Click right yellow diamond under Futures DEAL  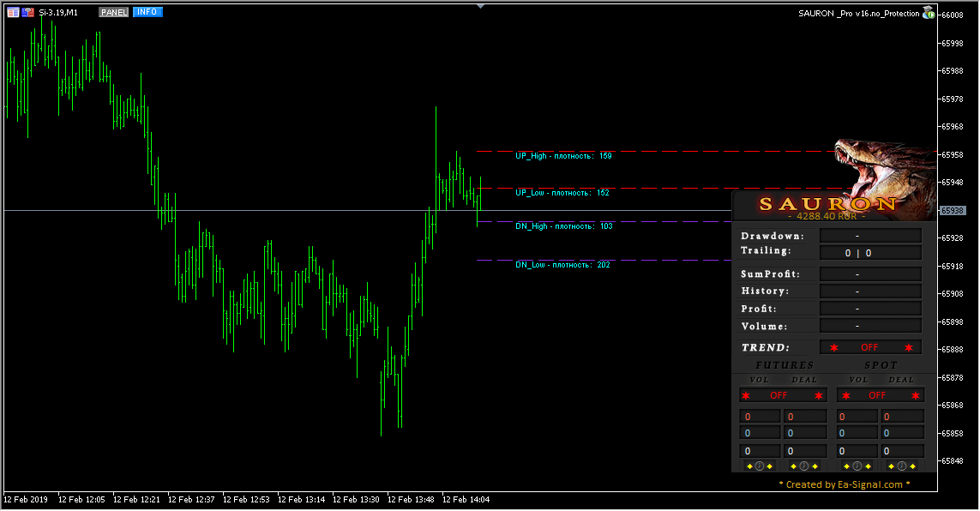click(x=815, y=466)
